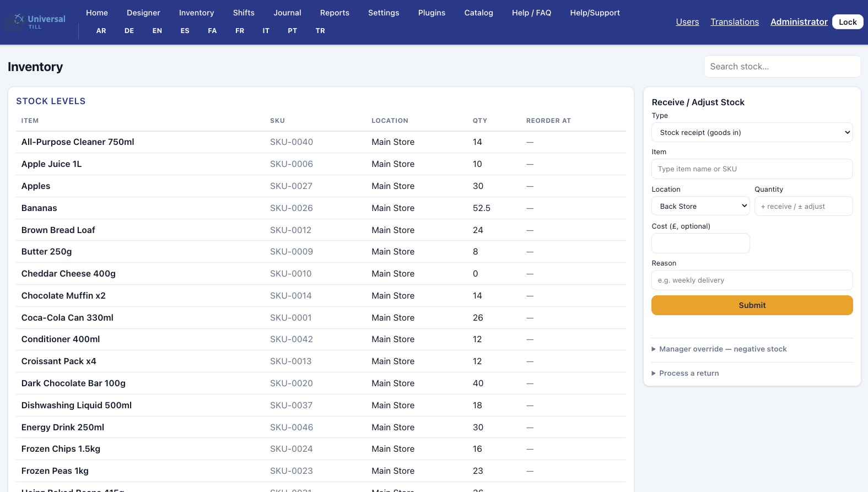Select the TR language option
Viewport: 868px width, 492px height.
(x=320, y=31)
